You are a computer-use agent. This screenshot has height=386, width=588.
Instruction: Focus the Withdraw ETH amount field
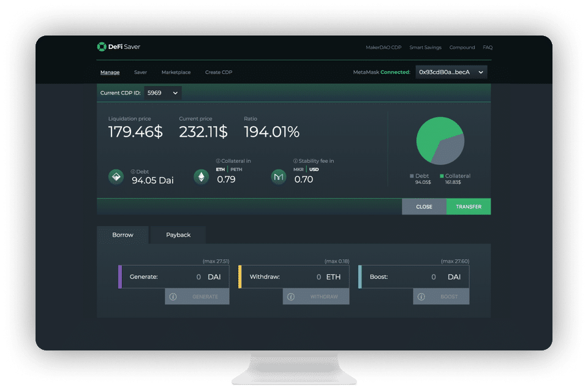tap(295, 277)
